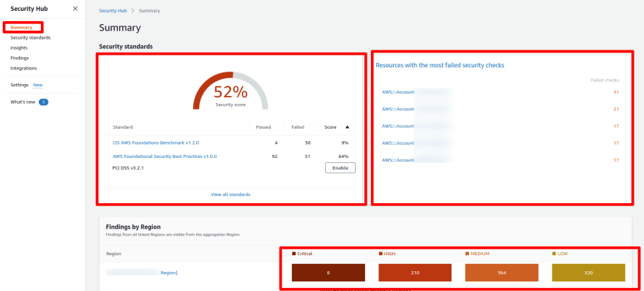Click the LOW findings bar showing 320
644x291 pixels.
tap(588, 273)
